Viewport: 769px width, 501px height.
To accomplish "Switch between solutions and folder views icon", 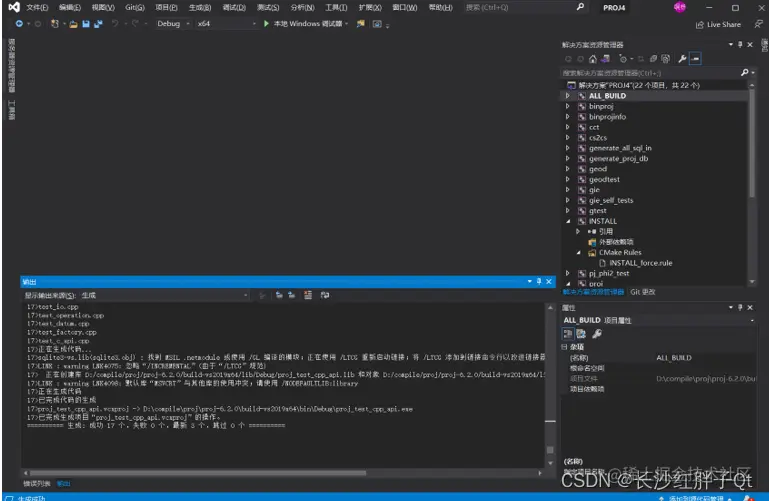I will pyautogui.click(x=606, y=59).
